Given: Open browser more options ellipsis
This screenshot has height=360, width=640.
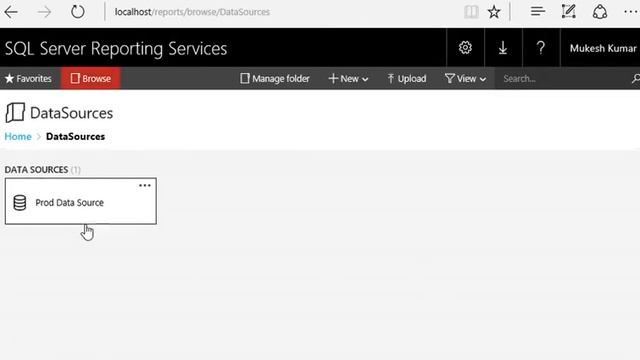Looking at the screenshot, I should tap(631, 12).
